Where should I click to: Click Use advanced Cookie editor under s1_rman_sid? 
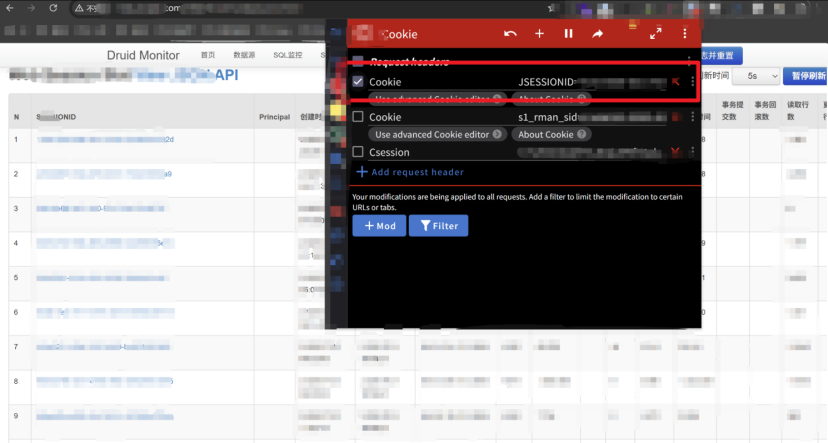(438, 135)
